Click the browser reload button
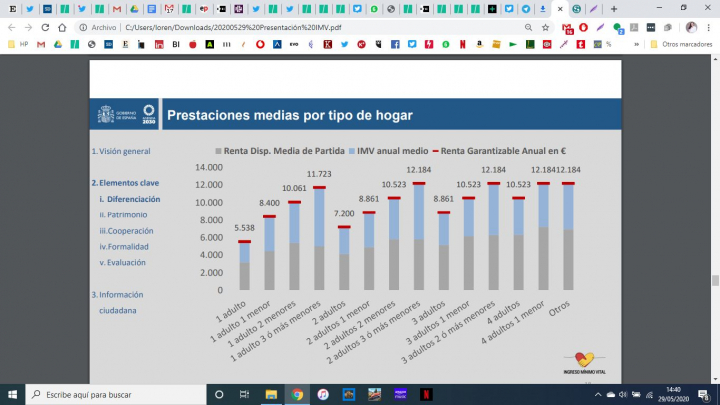Viewport: 720px width, 405px height. point(46,28)
